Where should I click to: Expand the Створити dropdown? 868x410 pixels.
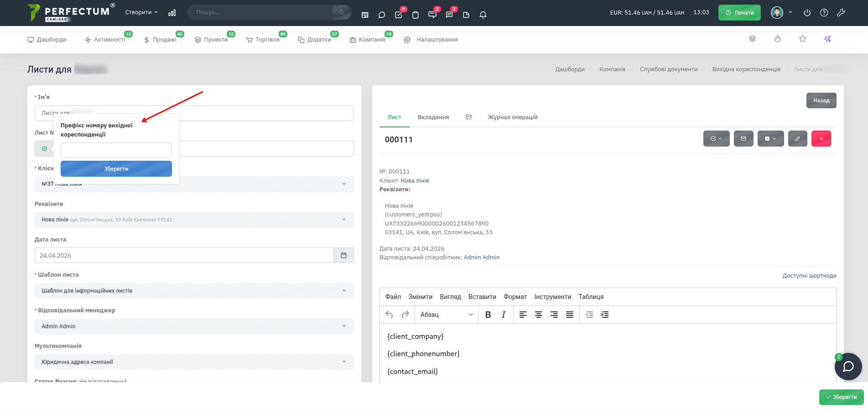[x=141, y=12]
